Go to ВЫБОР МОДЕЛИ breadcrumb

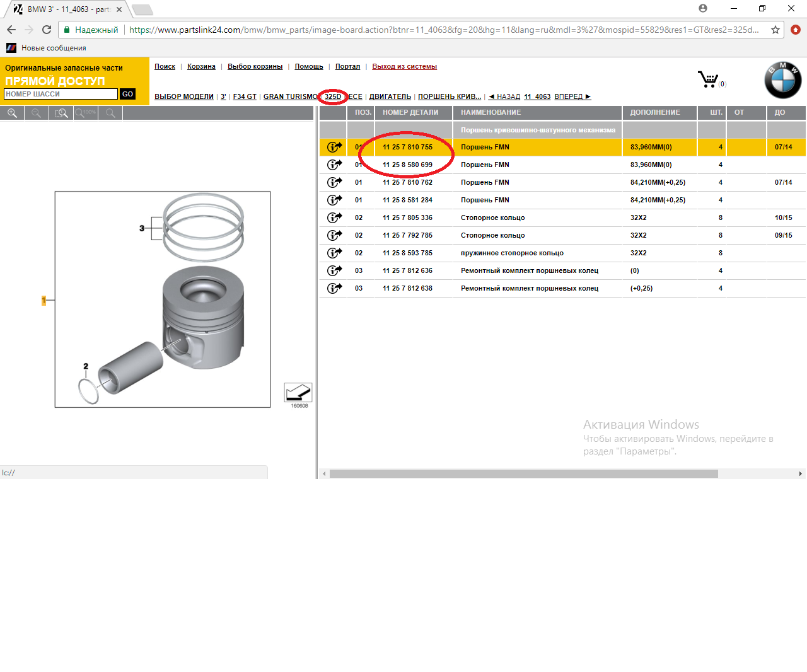pyautogui.click(x=184, y=96)
